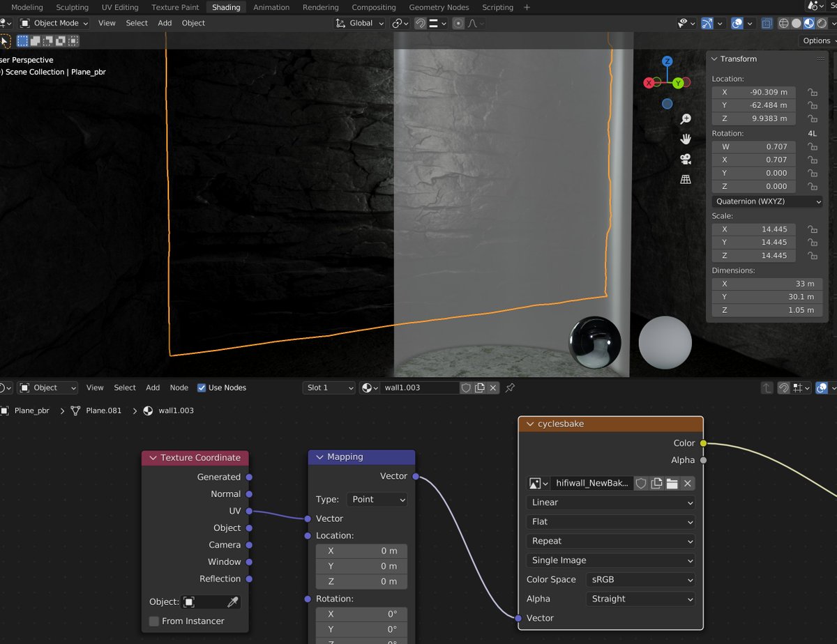
Task: Toggle the show overlays icon in viewport header
Action: pyautogui.click(x=737, y=23)
